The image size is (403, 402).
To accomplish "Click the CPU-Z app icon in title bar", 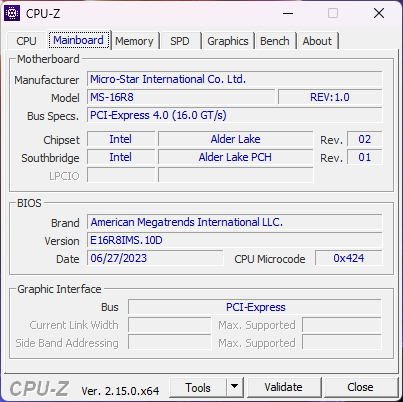I will pyautogui.click(x=12, y=13).
